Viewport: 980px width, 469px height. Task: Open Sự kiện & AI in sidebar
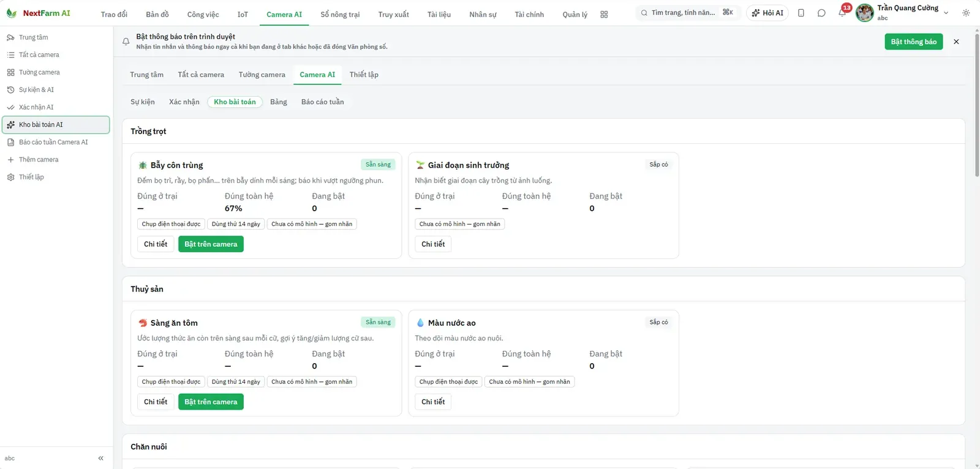click(x=56, y=90)
